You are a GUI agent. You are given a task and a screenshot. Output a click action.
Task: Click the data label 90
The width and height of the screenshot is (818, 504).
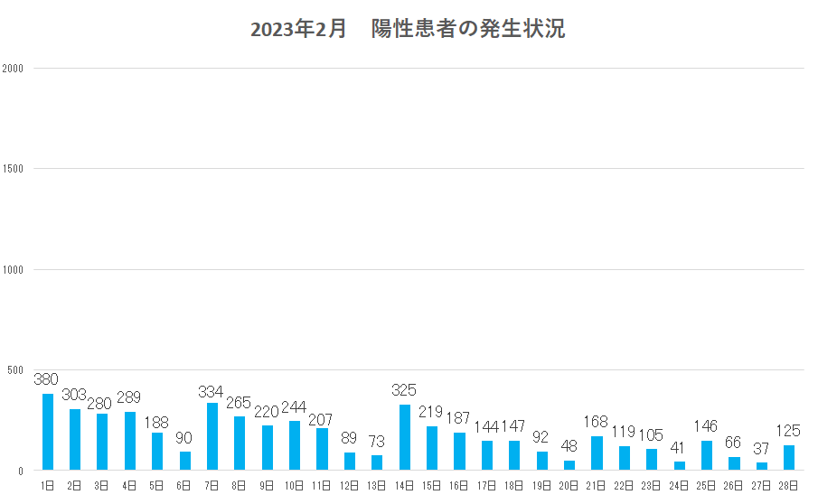183,437
